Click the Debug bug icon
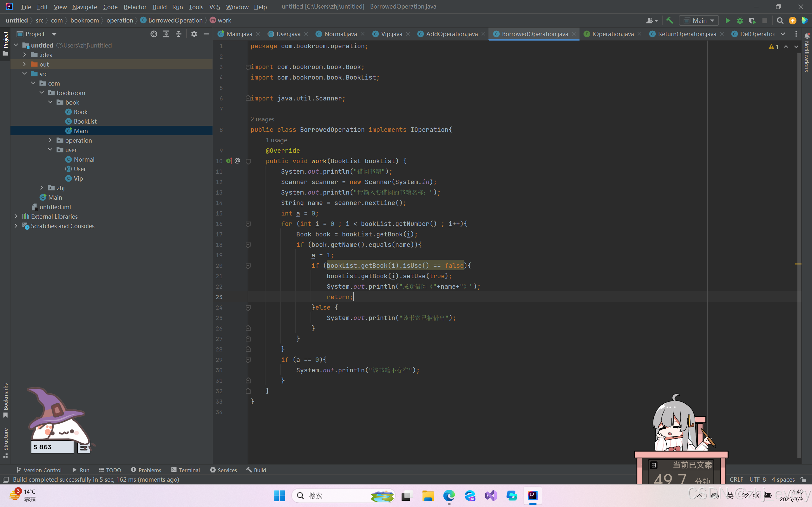This screenshot has height=507, width=812. click(740, 21)
